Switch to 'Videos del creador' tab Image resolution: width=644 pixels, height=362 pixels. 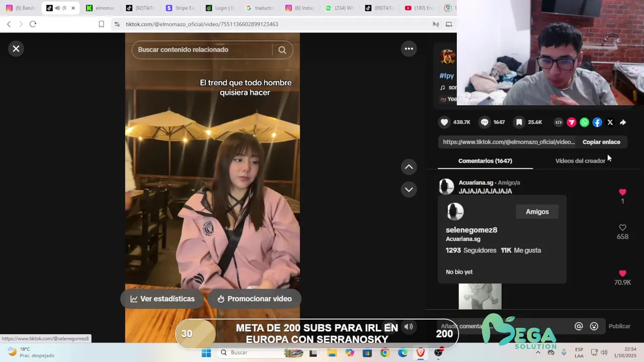pos(580,161)
